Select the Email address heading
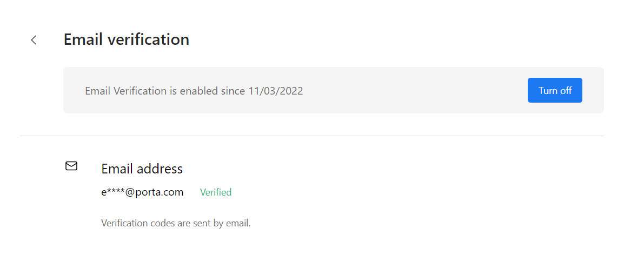644x255 pixels. point(142,169)
